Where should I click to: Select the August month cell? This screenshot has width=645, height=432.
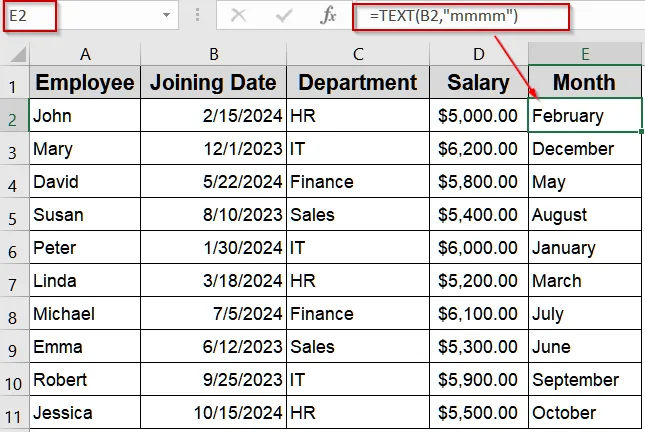tap(585, 214)
